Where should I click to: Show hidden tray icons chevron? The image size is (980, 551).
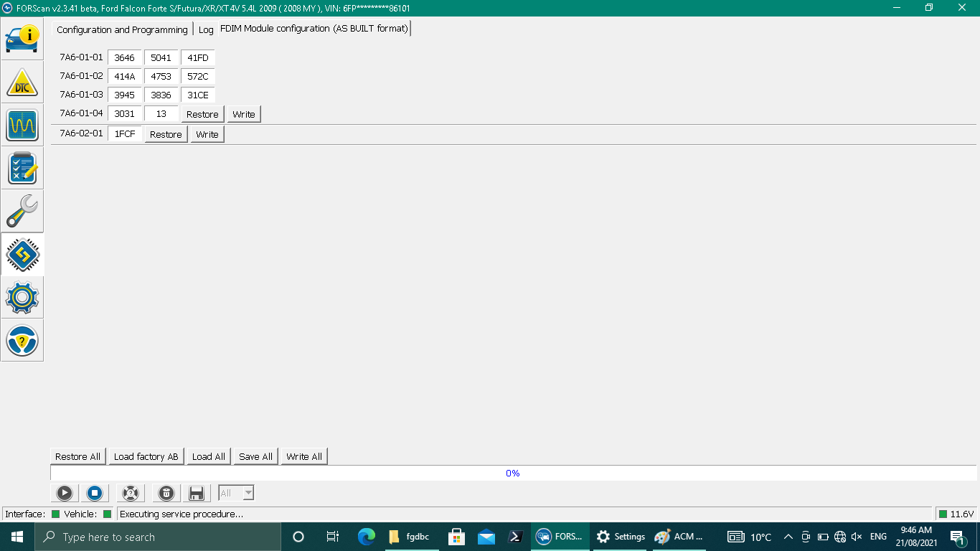788,537
